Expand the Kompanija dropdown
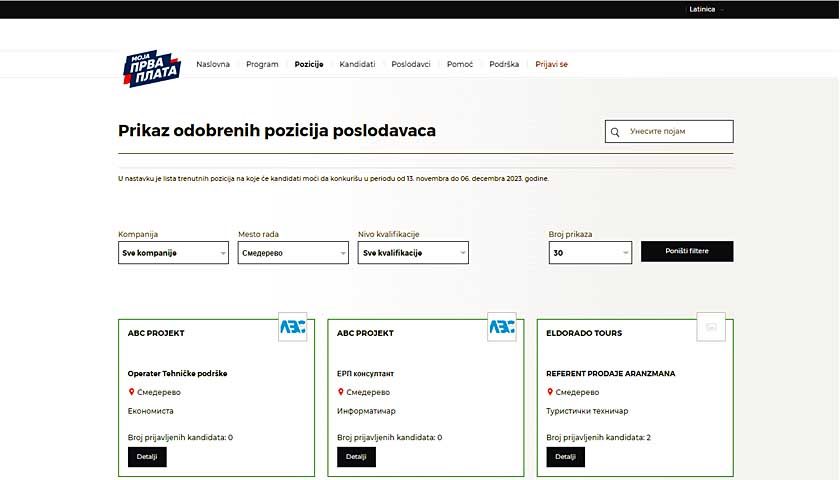 [174, 253]
